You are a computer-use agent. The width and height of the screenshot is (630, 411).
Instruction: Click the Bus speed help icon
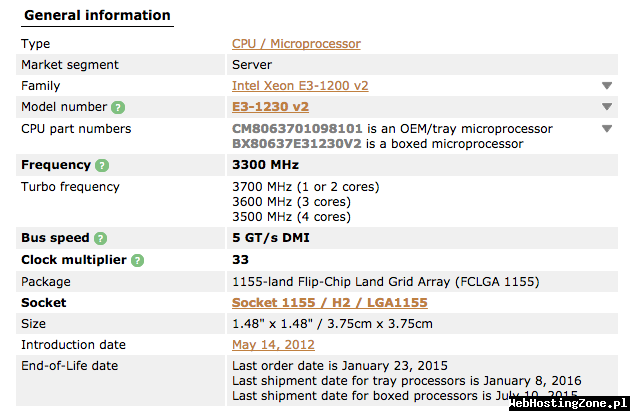[100, 238]
